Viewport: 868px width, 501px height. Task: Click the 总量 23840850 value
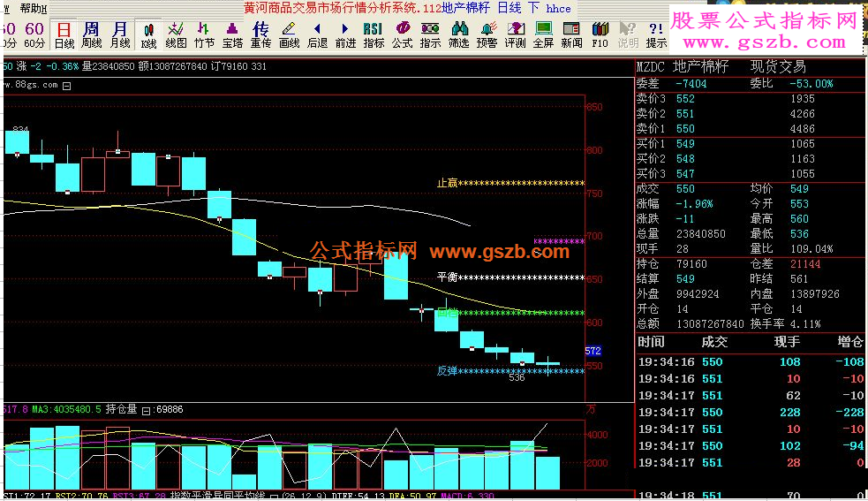click(701, 234)
